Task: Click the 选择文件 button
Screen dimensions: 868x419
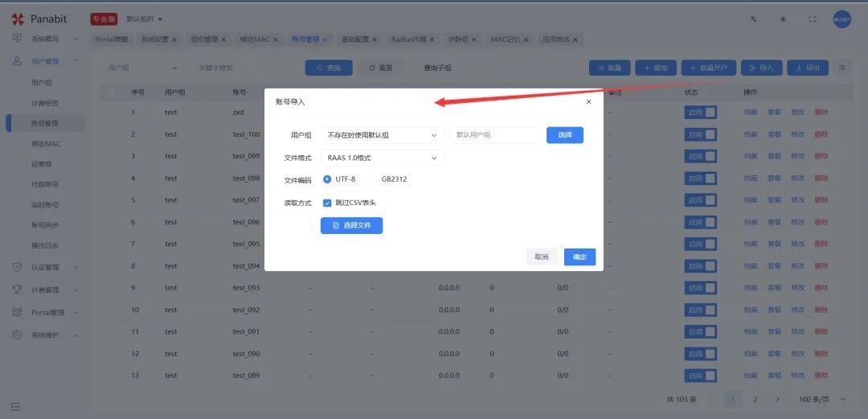Action: (351, 225)
